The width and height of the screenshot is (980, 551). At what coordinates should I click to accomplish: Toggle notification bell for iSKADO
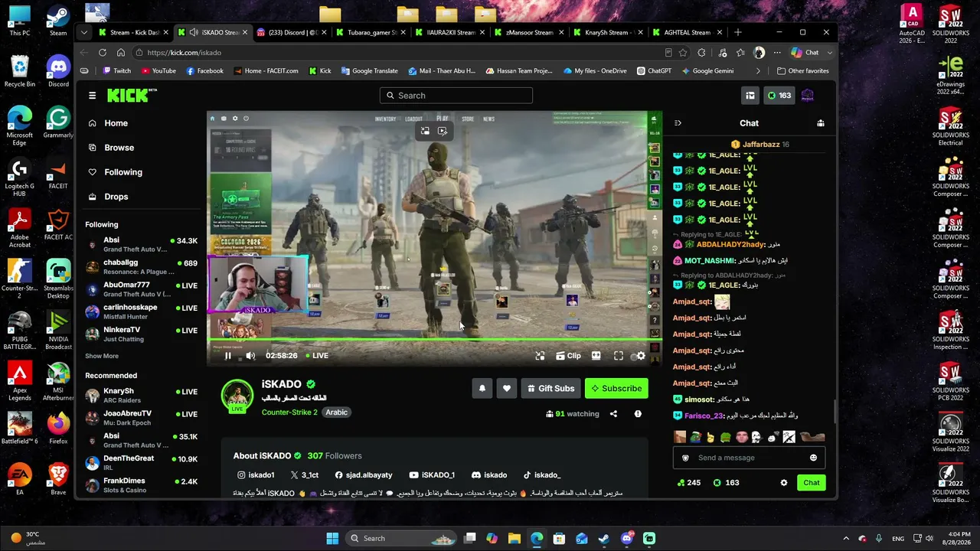point(482,389)
